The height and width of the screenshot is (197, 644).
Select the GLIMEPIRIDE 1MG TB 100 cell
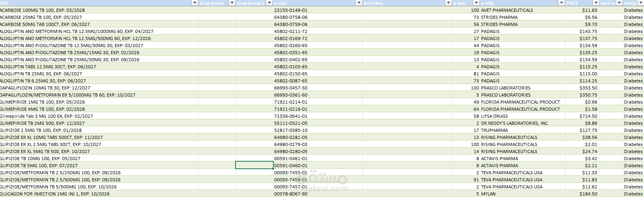pos(99,102)
